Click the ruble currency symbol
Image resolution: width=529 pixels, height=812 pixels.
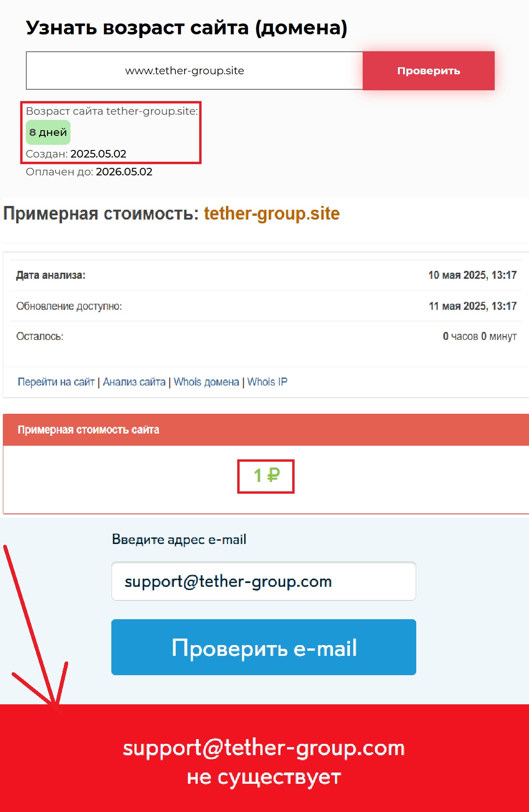273,475
